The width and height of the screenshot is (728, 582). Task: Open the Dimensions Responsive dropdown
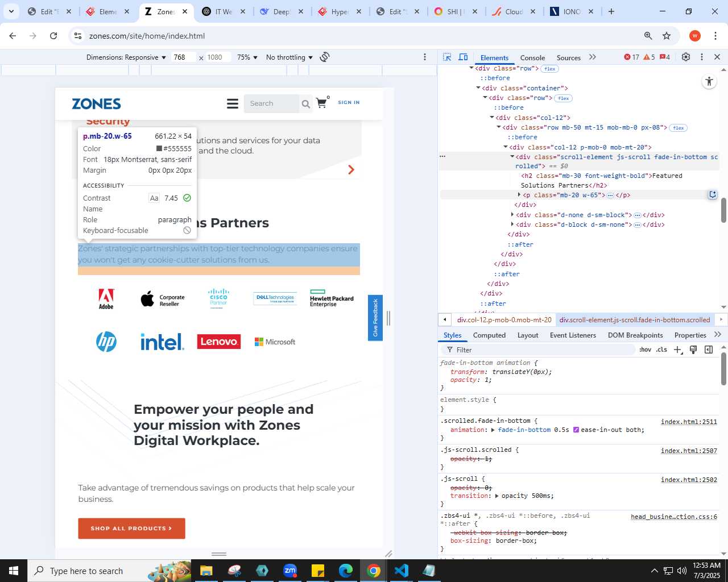point(126,57)
